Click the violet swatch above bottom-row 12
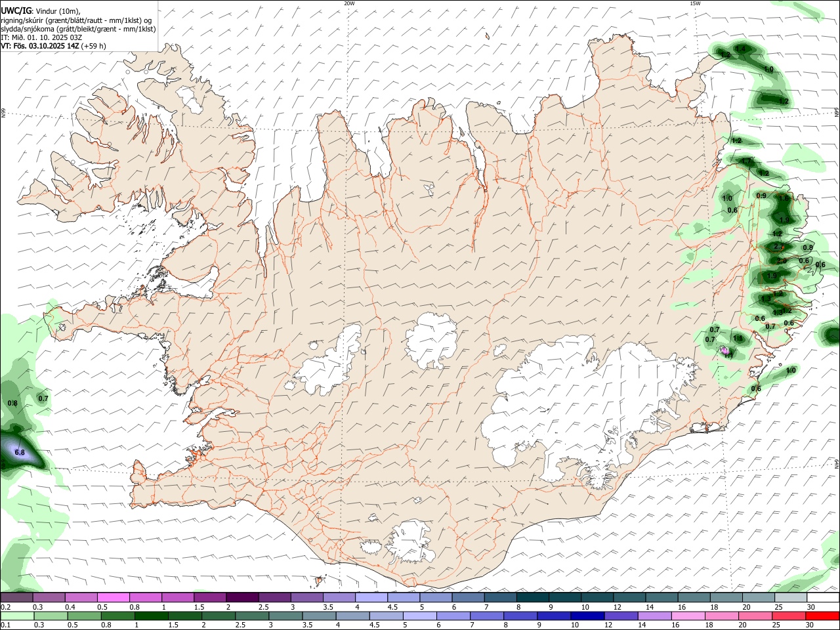The height and width of the screenshot is (630, 840). [621, 616]
